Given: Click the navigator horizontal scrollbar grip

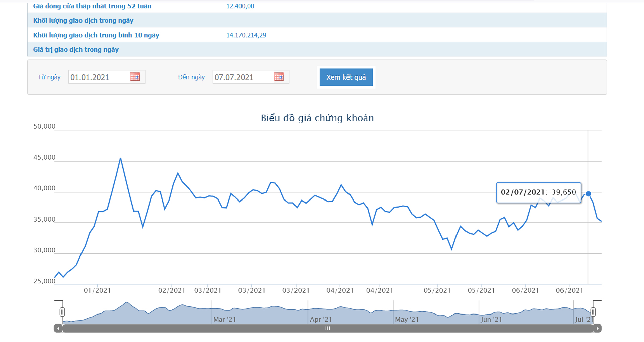Looking at the screenshot, I should 328,328.
